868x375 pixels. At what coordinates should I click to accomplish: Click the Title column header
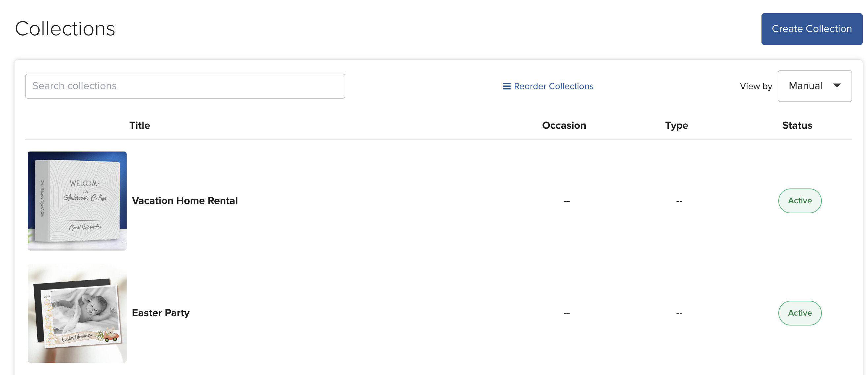click(x=139, y=125)
